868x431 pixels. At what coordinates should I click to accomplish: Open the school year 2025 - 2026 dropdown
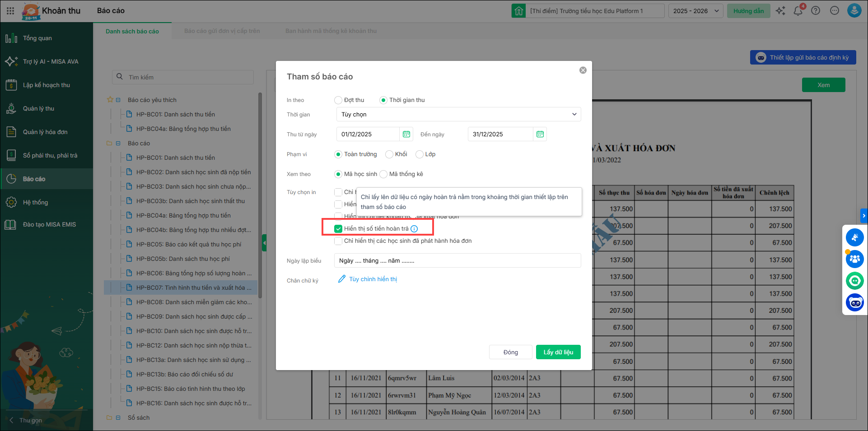point(696,11)
